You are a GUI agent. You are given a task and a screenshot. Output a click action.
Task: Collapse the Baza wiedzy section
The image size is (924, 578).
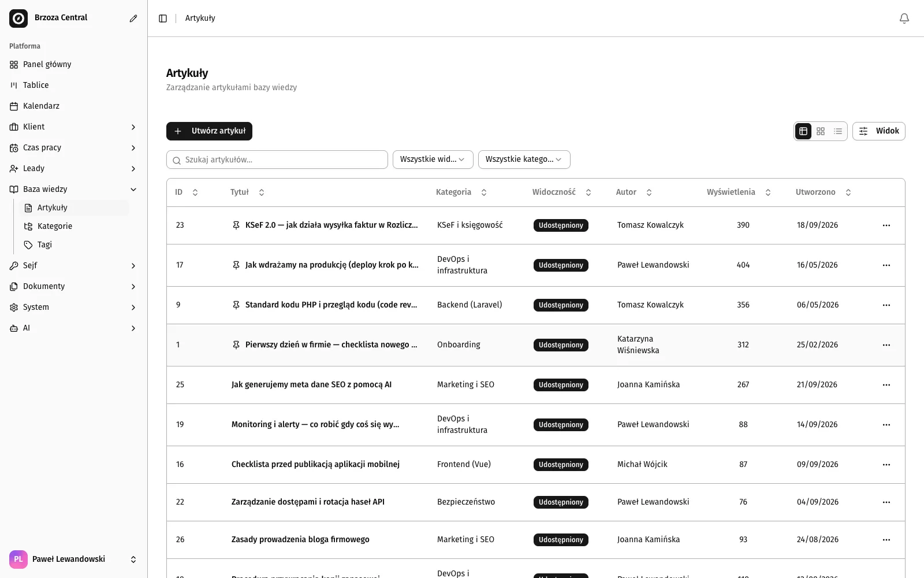[x=74, y=190]
